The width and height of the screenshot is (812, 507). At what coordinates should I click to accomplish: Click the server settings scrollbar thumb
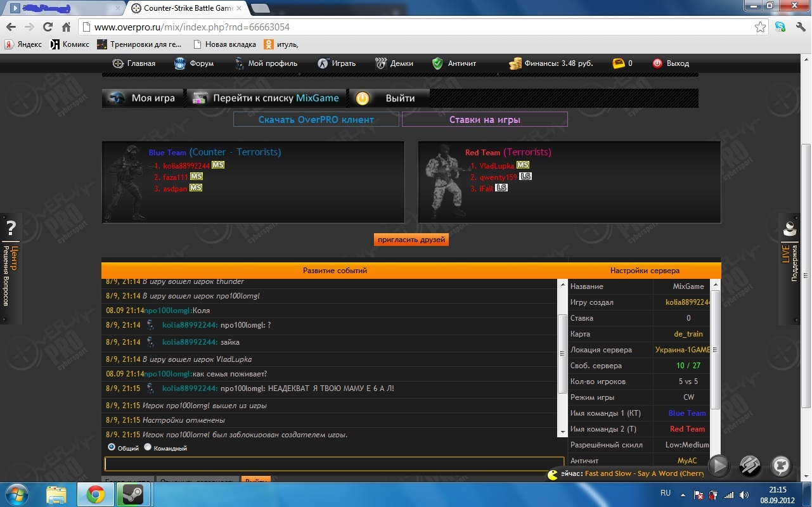[716, 349]
